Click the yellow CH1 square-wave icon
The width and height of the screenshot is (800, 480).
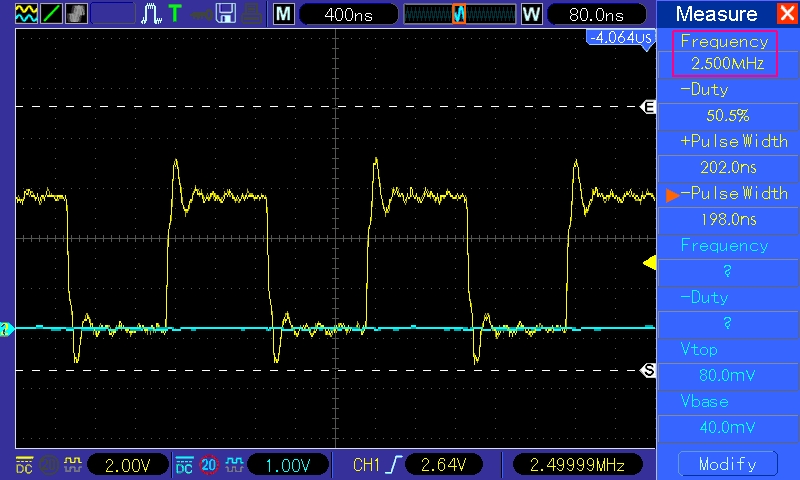(72, 464)
